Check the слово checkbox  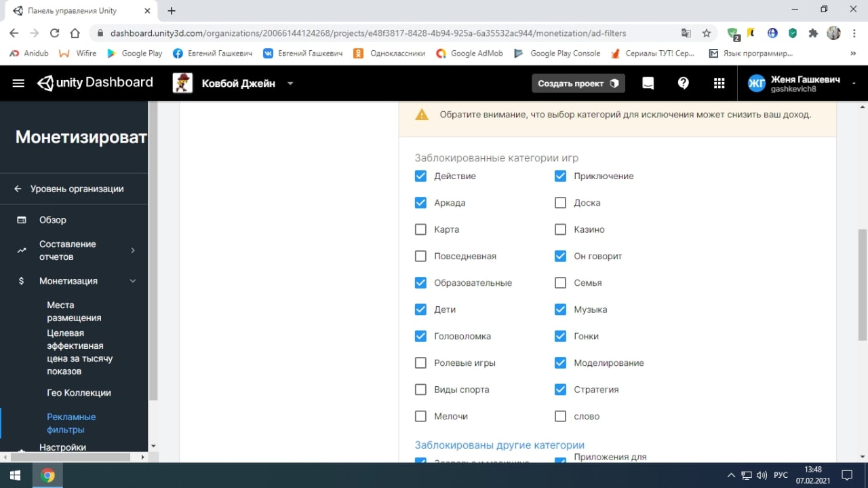(560, 416)
